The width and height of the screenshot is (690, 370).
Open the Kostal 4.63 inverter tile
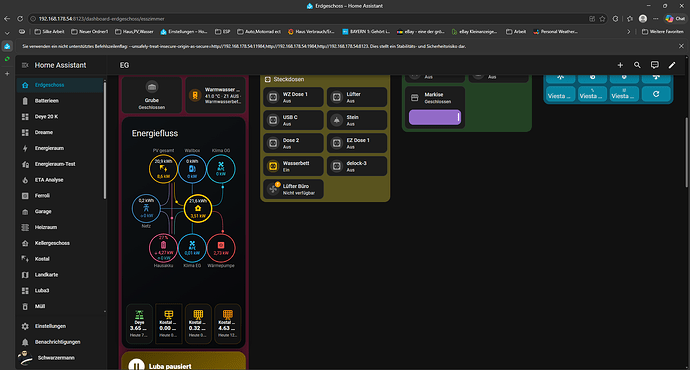pyautogui.click(x=228, y=323)
